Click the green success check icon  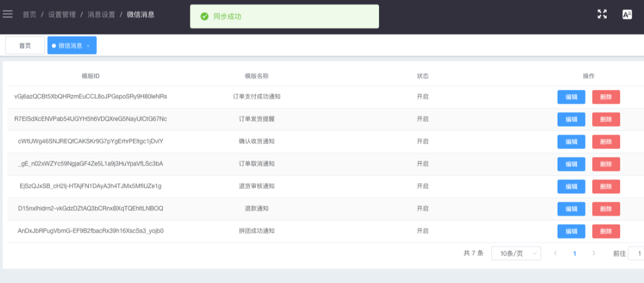click(204, 16)
